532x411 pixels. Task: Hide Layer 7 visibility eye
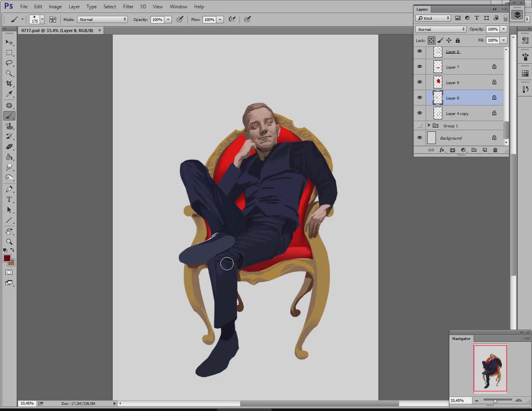[420, 67]
